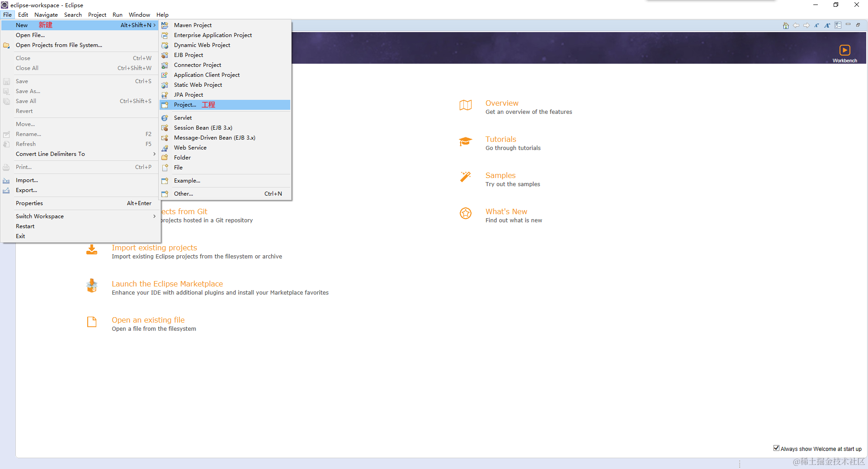Open the Help menu

(x=162, y=15)
